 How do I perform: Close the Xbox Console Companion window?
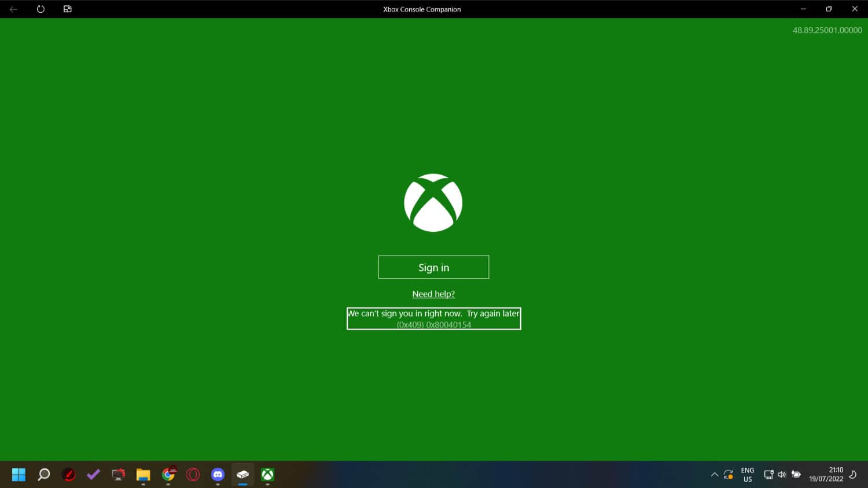[x=855, y=9]
